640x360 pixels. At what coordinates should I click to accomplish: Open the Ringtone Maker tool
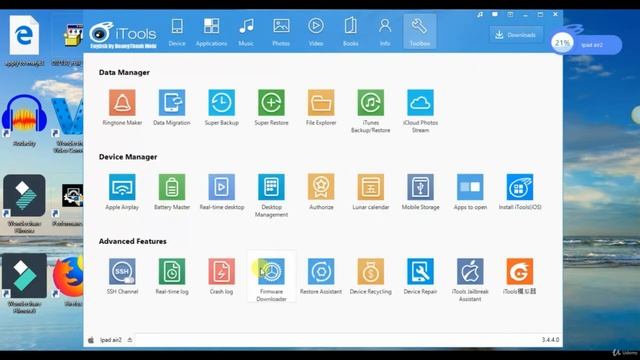click(122, 103)
